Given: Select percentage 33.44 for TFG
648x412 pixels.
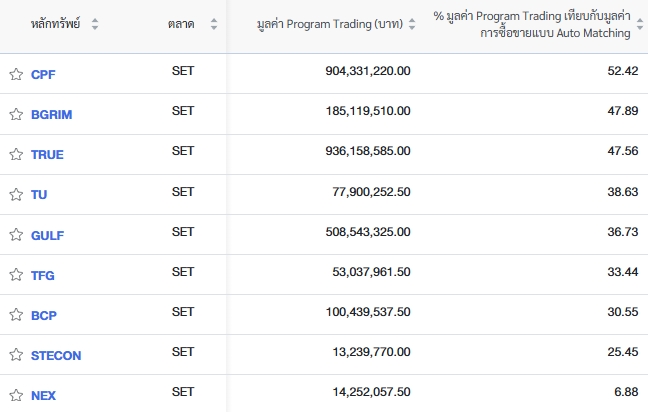Looking at the screenshot, I should (x=623, y=272).
